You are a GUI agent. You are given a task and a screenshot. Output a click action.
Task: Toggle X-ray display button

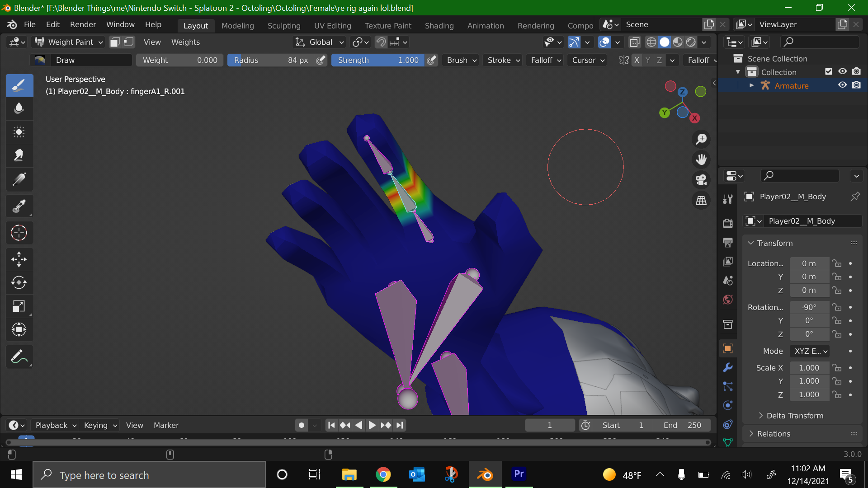635,42
